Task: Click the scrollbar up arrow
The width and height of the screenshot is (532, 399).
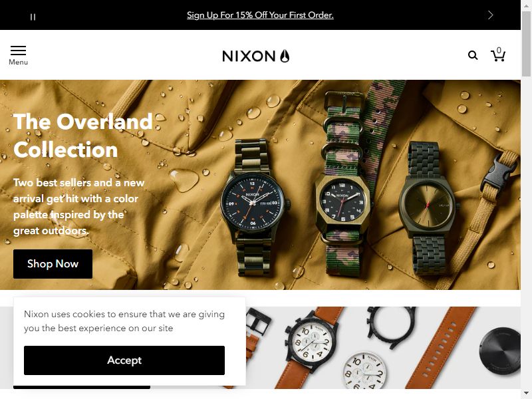Action: 526,4
